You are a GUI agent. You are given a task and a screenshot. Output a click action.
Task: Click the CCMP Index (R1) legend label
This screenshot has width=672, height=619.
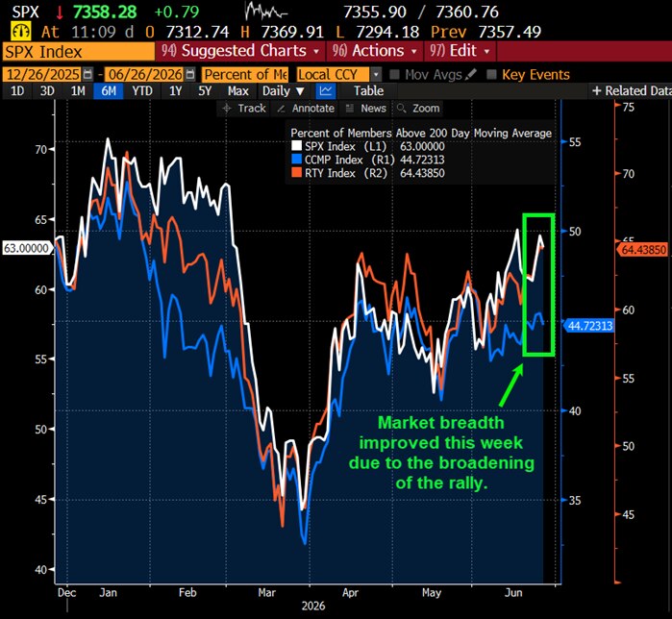point(350,160)
